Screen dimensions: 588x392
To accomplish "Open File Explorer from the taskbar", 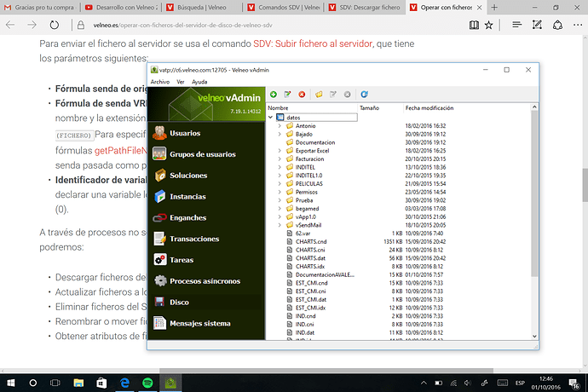I will pos(78,383).
